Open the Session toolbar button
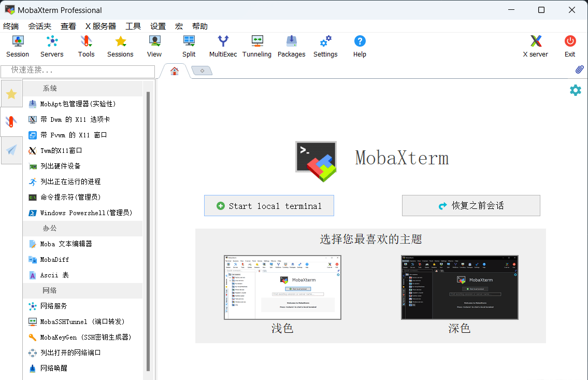This screenshot has height=380, width=588. [18, 47]
